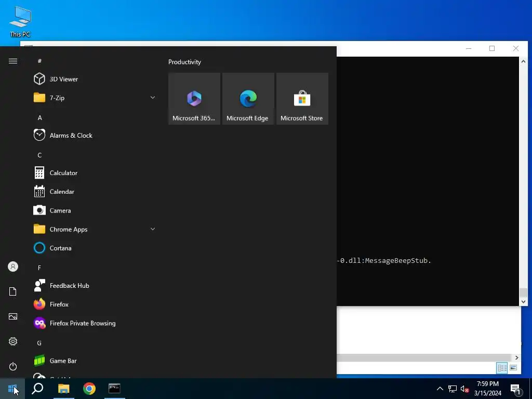The width and height of the screenshot is (532, 399).
Task: Launch Firefox from the Start menu
Action: point(94,304)
